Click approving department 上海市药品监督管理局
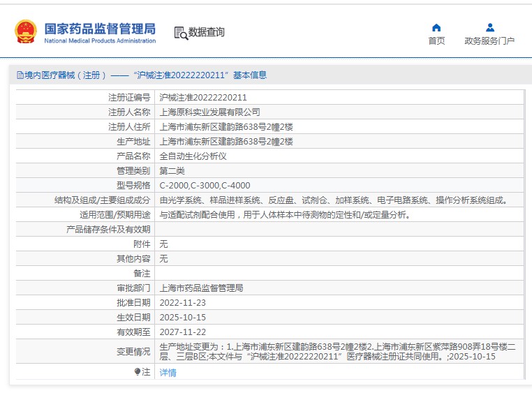 click(201, 288)
